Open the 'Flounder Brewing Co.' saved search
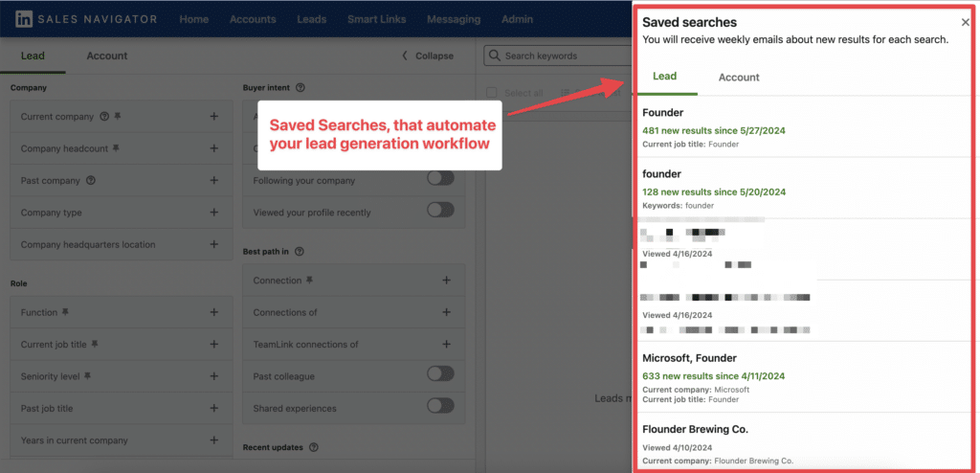Viewport: 980px width, 473px height. (695, 429)
